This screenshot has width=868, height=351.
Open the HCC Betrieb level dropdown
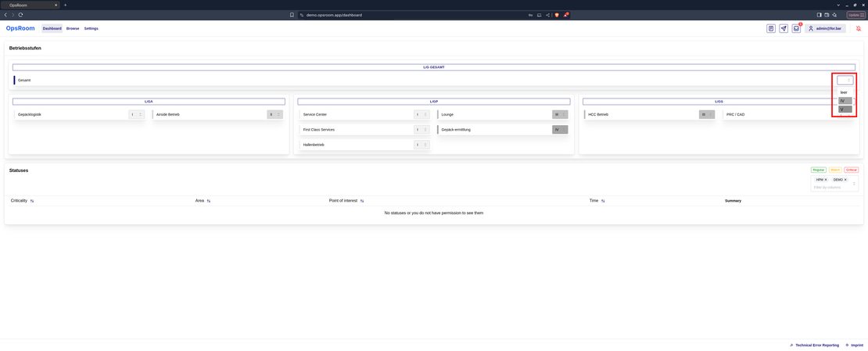click(x=707, y=115)
